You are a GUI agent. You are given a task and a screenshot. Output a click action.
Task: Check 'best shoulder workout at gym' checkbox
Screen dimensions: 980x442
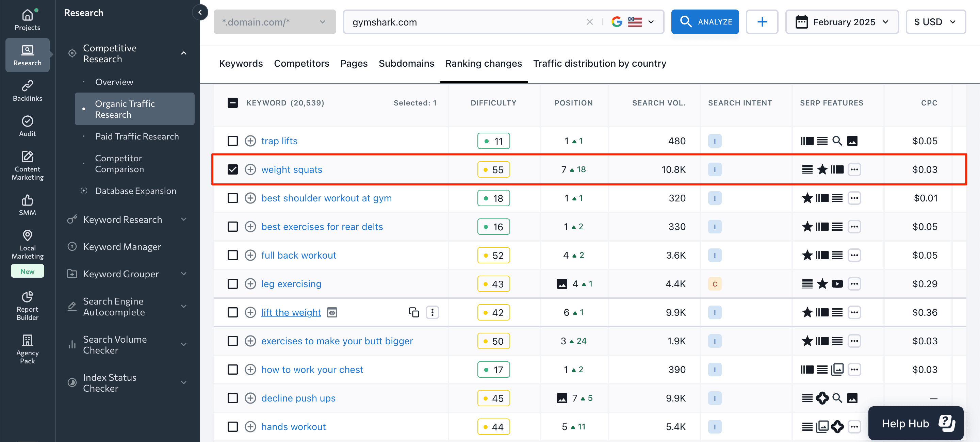tap(232, 198)
